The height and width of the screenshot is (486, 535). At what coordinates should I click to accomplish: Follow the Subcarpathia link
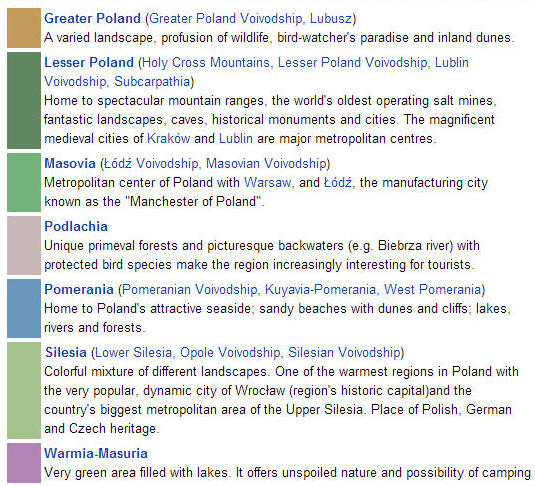pos(152,82)
